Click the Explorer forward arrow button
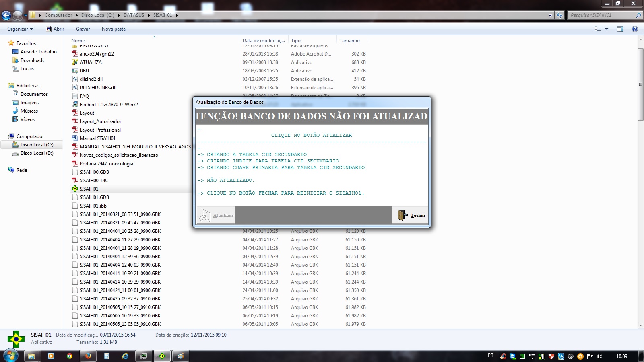 coord(17,15)
